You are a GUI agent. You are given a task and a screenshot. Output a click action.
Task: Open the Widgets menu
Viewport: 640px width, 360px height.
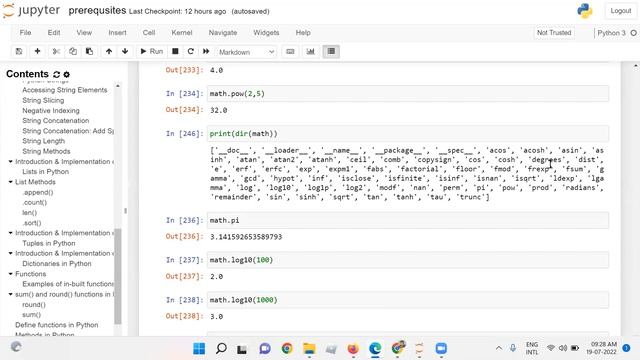point(266,33)
